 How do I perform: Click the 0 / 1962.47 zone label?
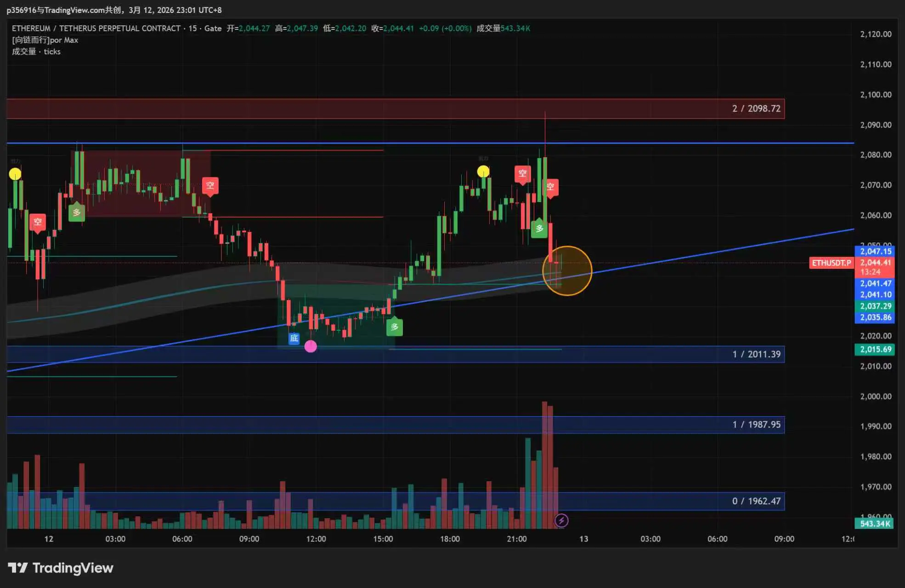pyautogui.click(x=756, y=501)
